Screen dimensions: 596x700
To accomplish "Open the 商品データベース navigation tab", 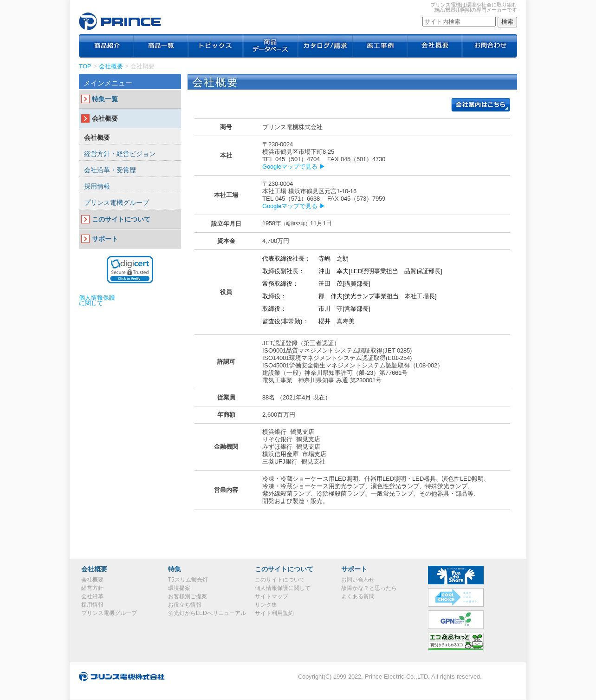I will (x=271, y=46).
